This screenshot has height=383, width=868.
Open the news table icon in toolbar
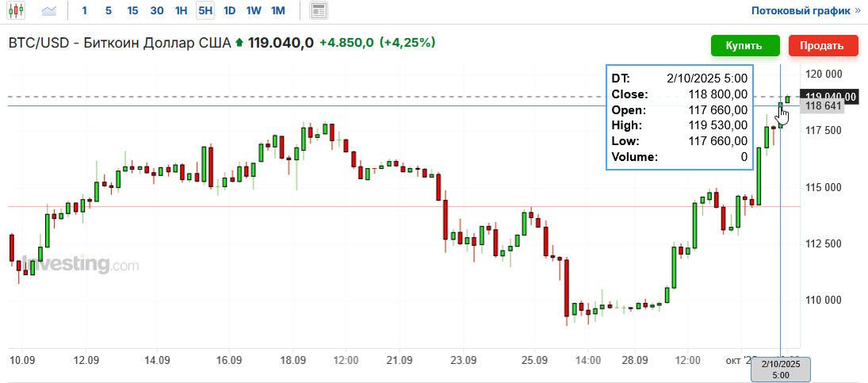pos(318,10)
